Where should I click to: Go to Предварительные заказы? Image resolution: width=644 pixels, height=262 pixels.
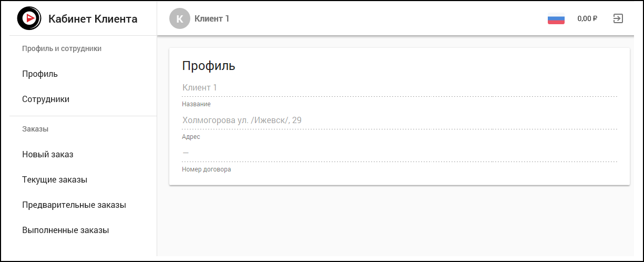tap(74, 205)
